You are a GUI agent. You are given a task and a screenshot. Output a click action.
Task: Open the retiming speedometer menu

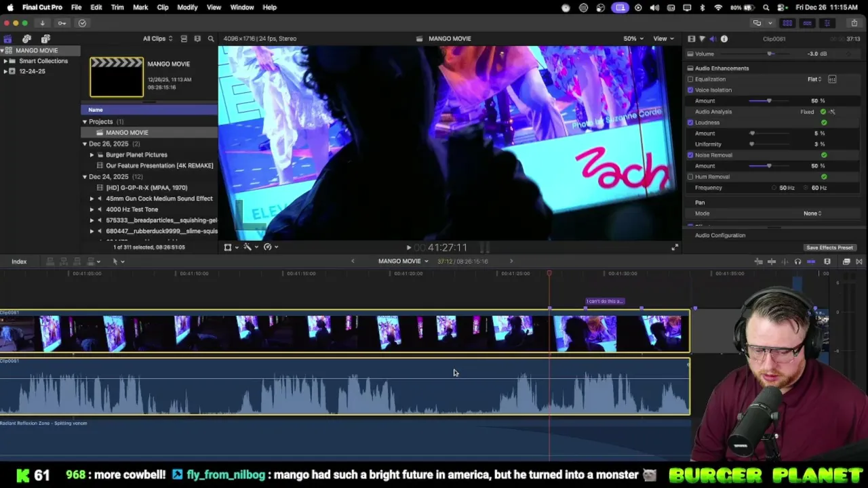tap(271, 247)
